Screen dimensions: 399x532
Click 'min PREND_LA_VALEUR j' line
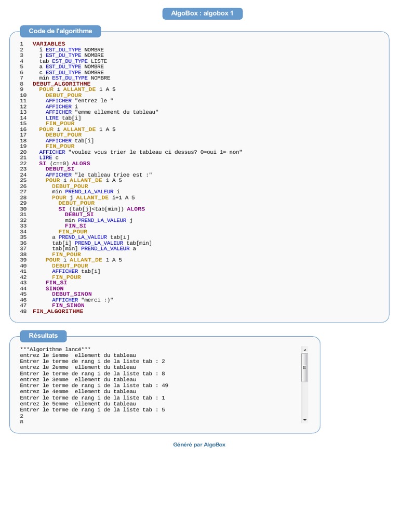click(x=99, y=220)
